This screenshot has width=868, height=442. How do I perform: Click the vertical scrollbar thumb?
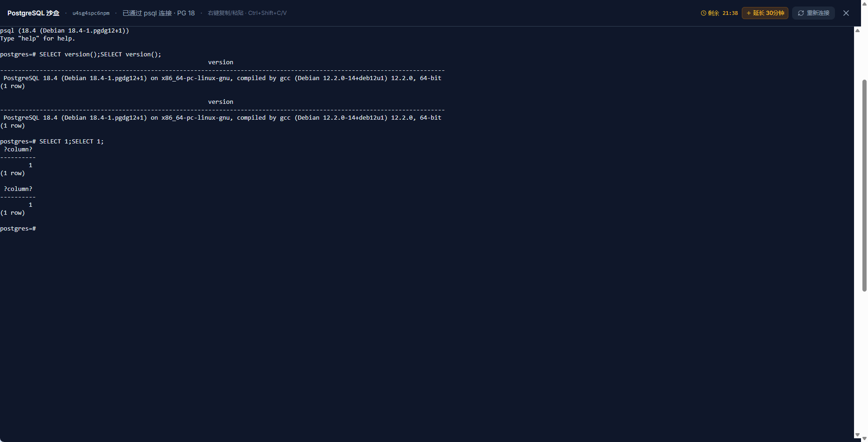864,185
